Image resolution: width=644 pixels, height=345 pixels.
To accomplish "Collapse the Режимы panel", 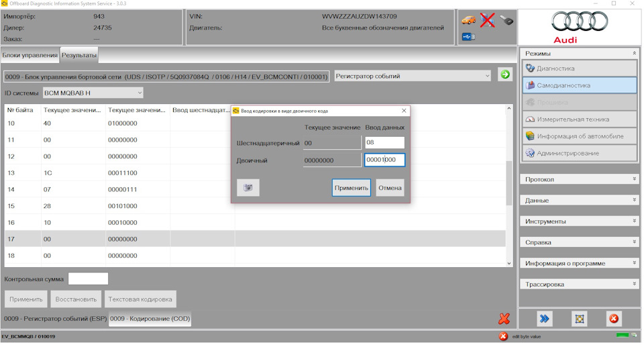I will click(x=634, y=54).
